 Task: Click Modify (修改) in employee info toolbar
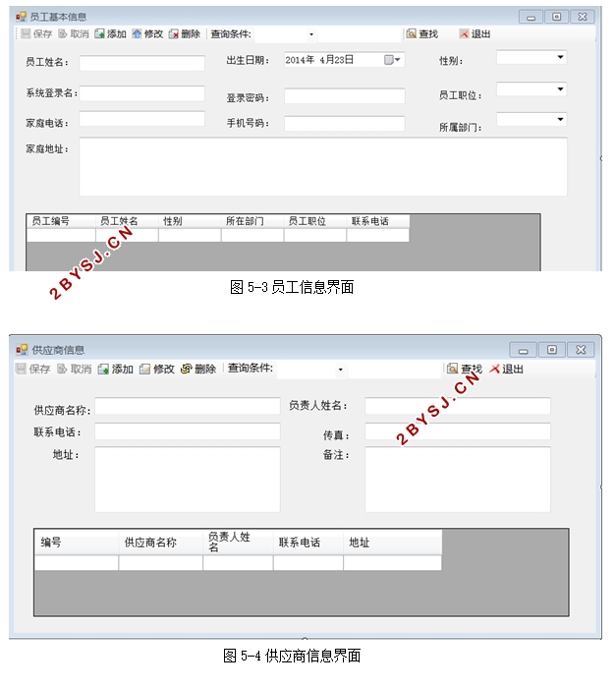[x=147, y=33]
